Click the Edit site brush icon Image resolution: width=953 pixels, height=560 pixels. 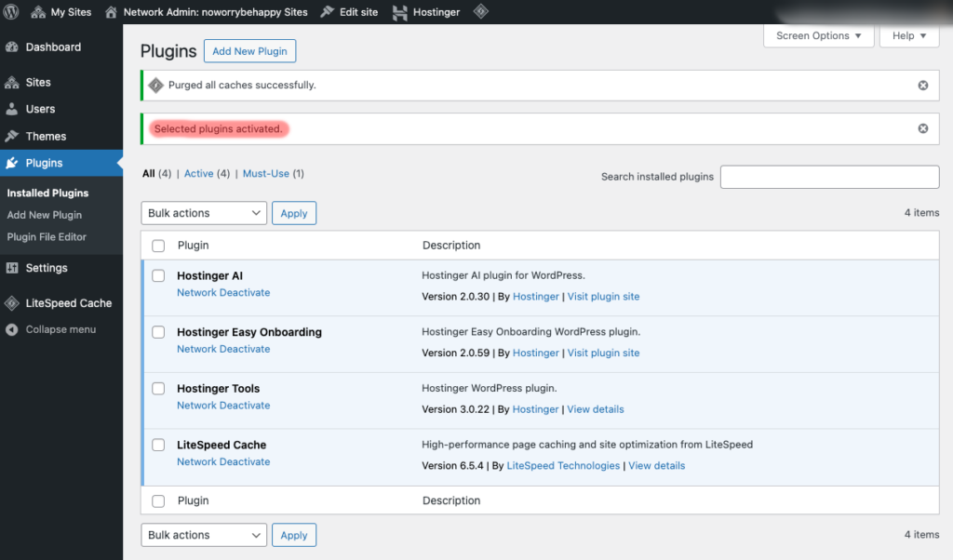[327, 11]
